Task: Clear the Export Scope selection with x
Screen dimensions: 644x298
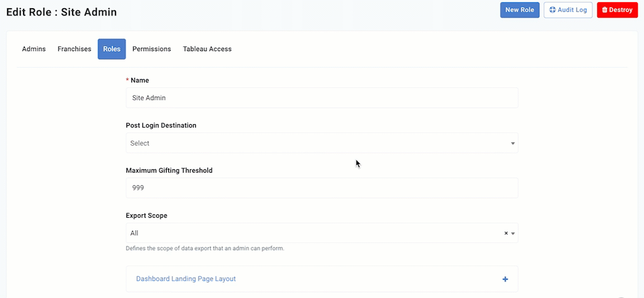Action: tap(506, 233)
